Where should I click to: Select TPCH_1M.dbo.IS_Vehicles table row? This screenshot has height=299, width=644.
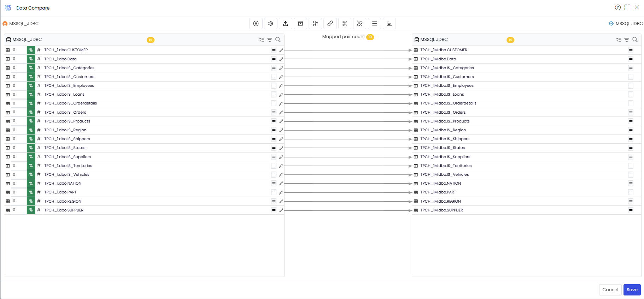click(527, 174)
